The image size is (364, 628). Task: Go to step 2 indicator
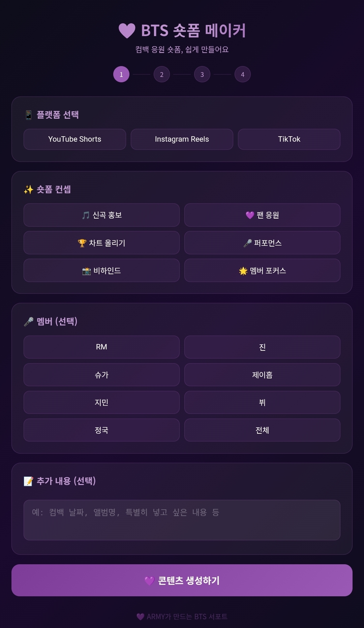162,74
